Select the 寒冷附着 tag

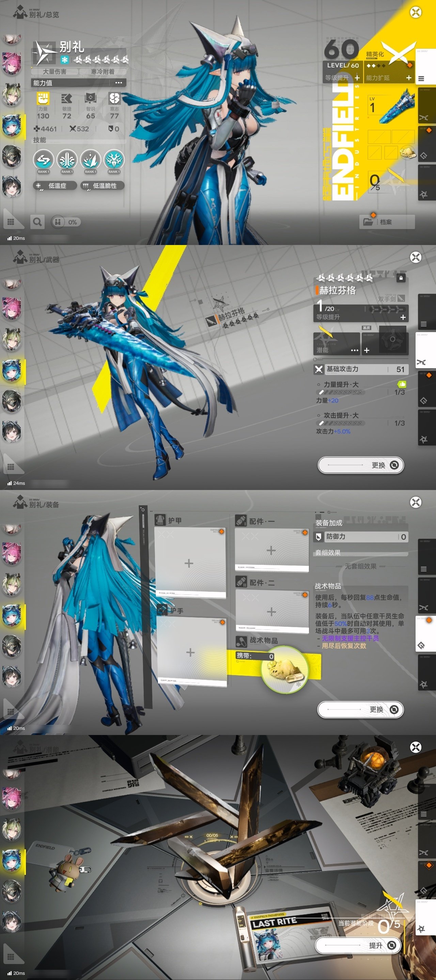tap(103, 71)
